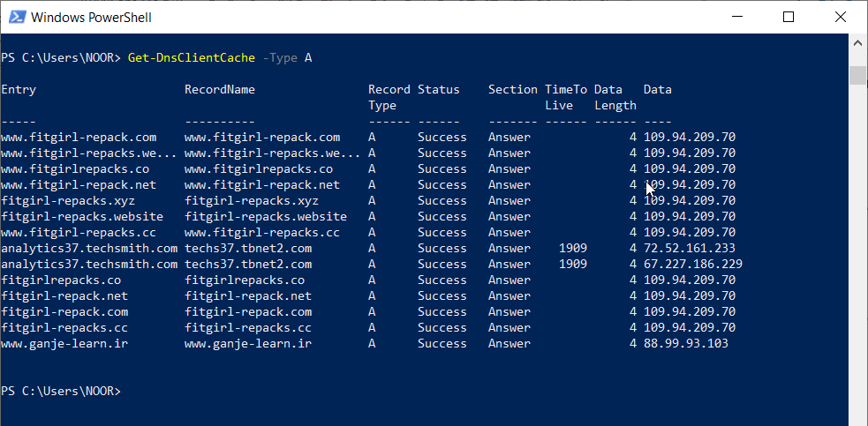Click the Get-DnsClientCache command text
The height and width of the screenshot is (426, 868).
click(x=192, y=57)
